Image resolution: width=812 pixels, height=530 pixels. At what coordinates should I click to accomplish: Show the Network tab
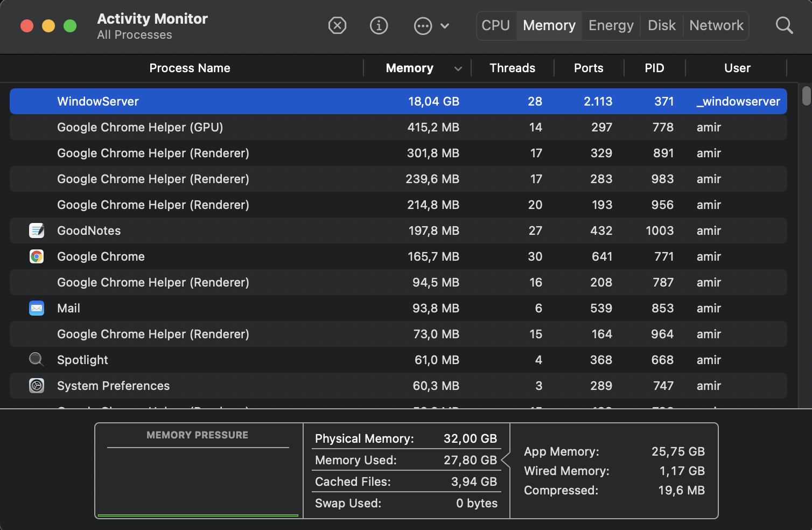716,25
